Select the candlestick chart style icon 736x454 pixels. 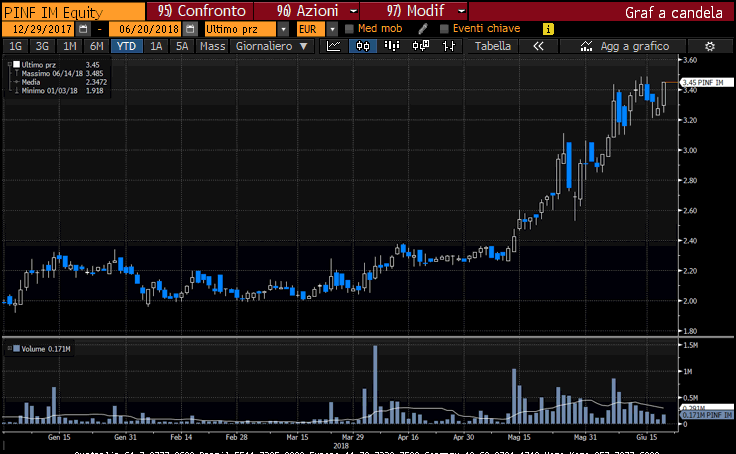tap(364, 47)
